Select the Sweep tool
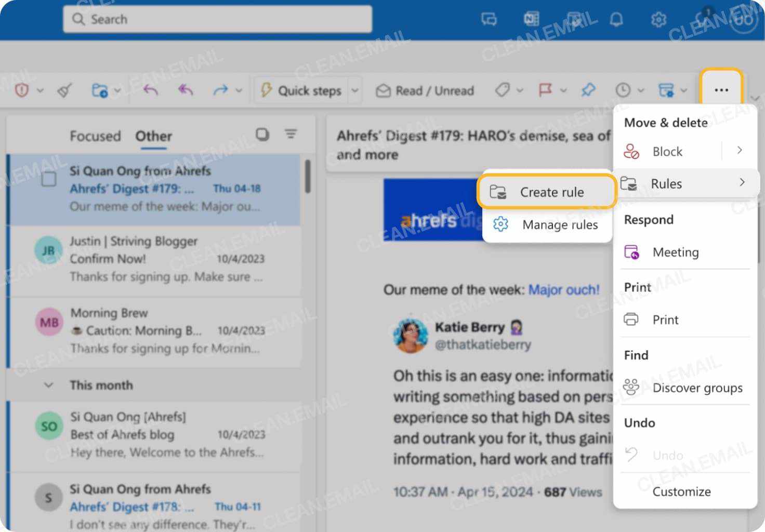Image resolution: width=765 pixels, height=532 pixels. (x=63, y=90)
